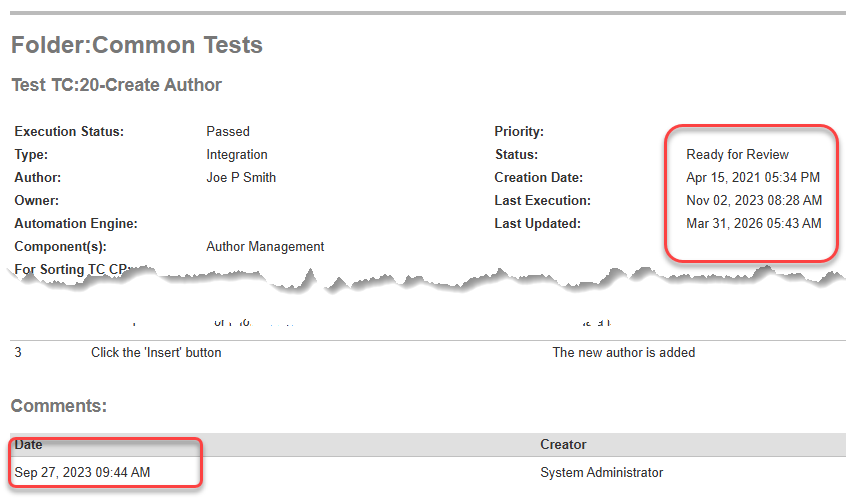
Task: Click the Owner field label
Action: coord(37,201)
